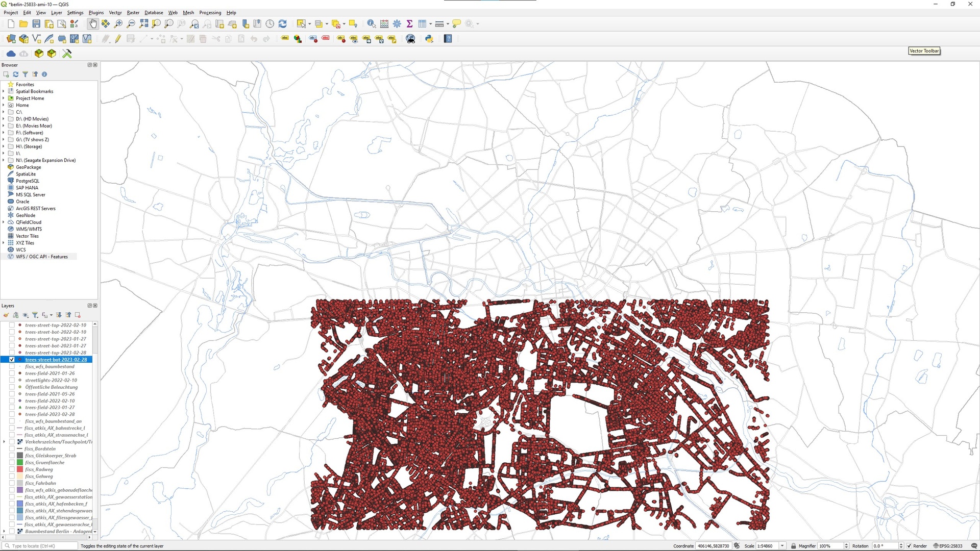980x551 pixels.
Task: Enable the trees-street-top-2022-02-10 layer checkbox
Action: 12,325
